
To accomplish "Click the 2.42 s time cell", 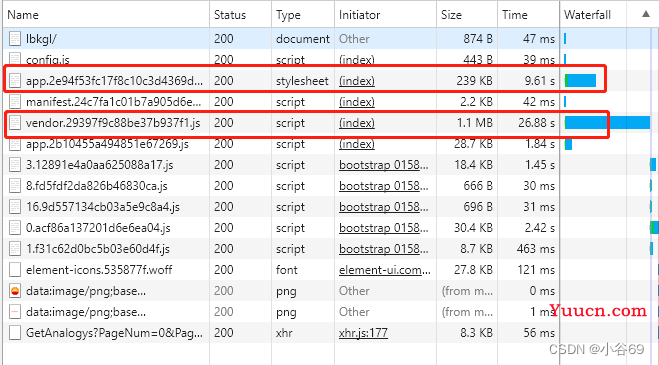I will pos(540,228).
